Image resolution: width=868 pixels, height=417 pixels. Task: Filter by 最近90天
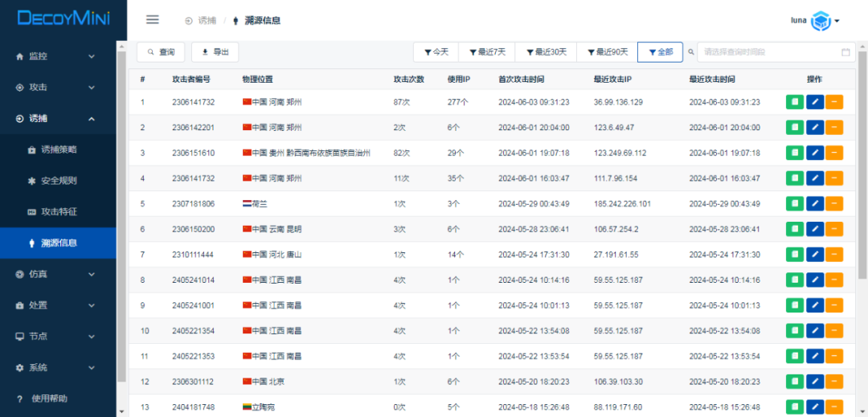(608, 52)
